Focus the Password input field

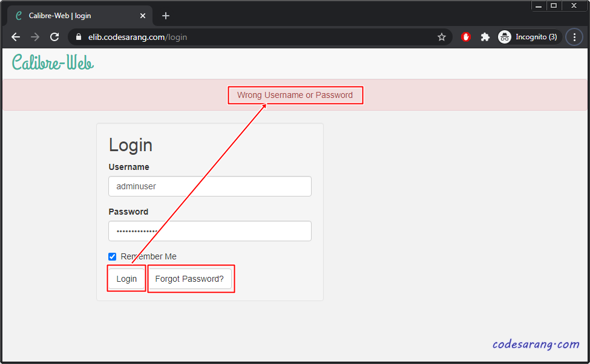[x=210, y=231]
